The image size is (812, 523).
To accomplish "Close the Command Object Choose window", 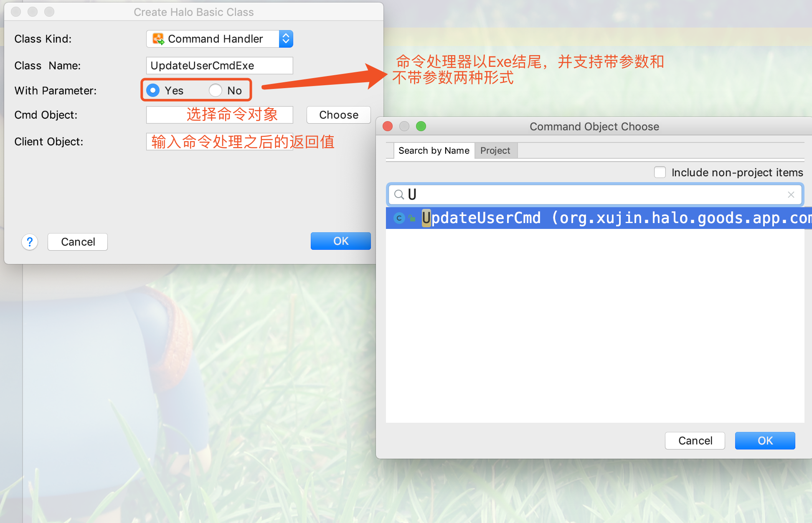I will pyautogui.click(x=388, y=126).
